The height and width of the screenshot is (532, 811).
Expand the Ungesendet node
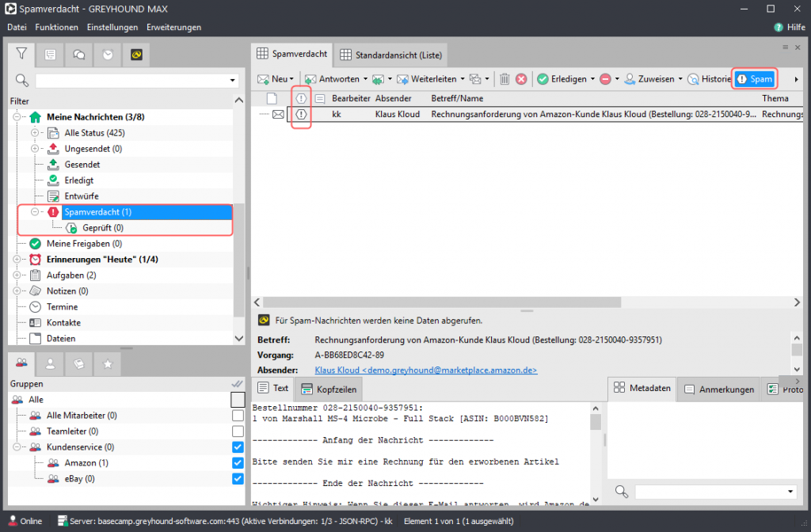[35, 149]
